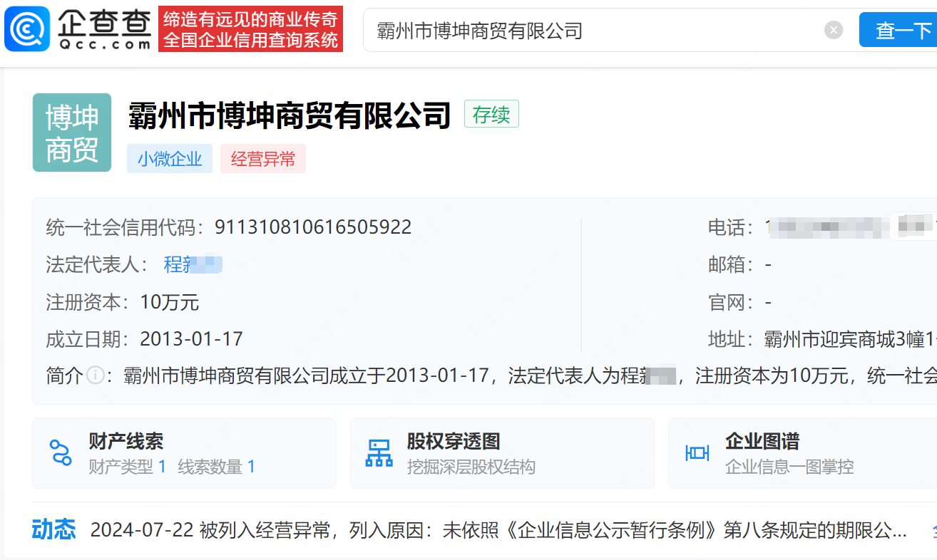Select the 小微企业 tag

170,159
